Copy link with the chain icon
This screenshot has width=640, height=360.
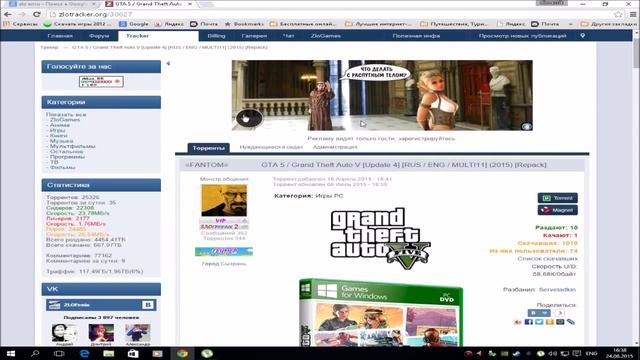coord(571,322)
